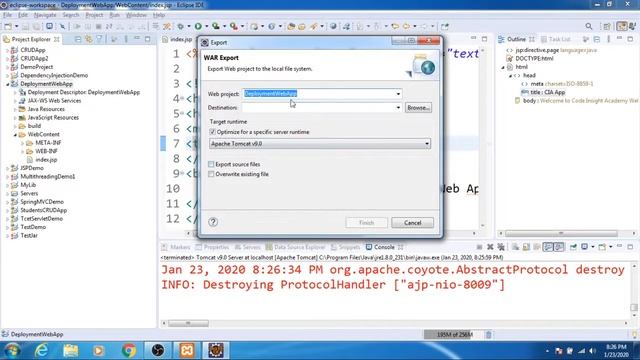Collapse the WebContent folder node
Screen dimensions: 640x360
[x=15, y=135]
